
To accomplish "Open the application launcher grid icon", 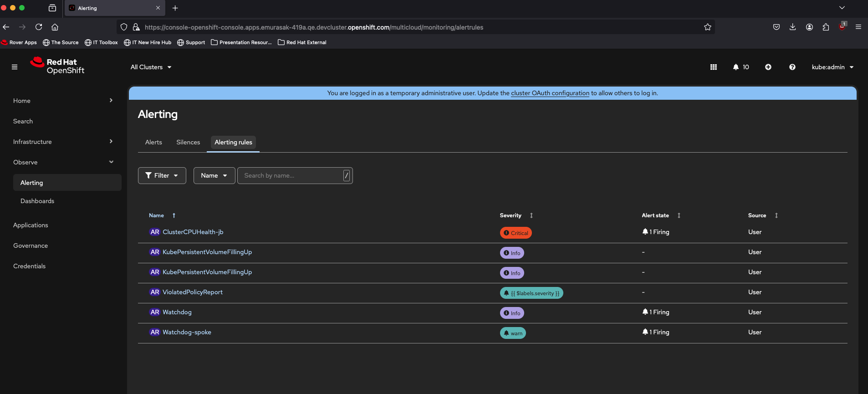I will click(x=714, y=67).
